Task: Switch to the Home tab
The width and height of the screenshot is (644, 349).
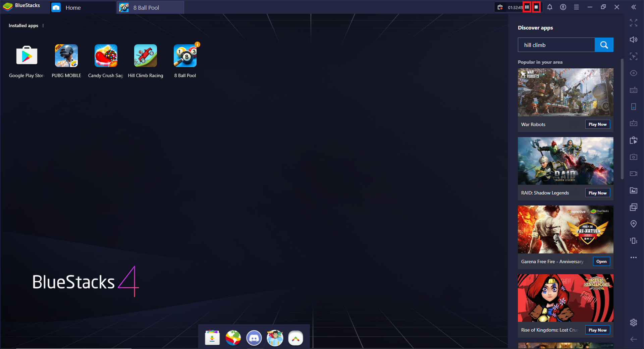Action: 83,7
